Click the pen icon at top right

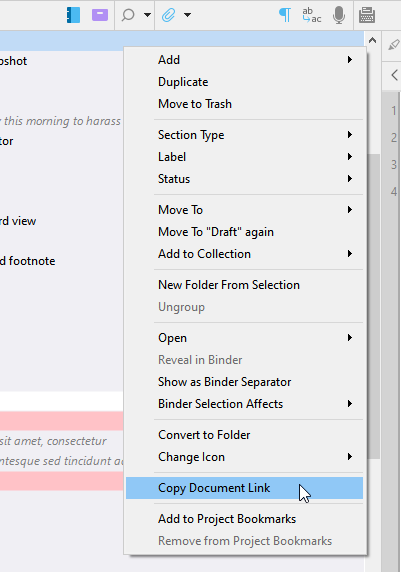394,45
